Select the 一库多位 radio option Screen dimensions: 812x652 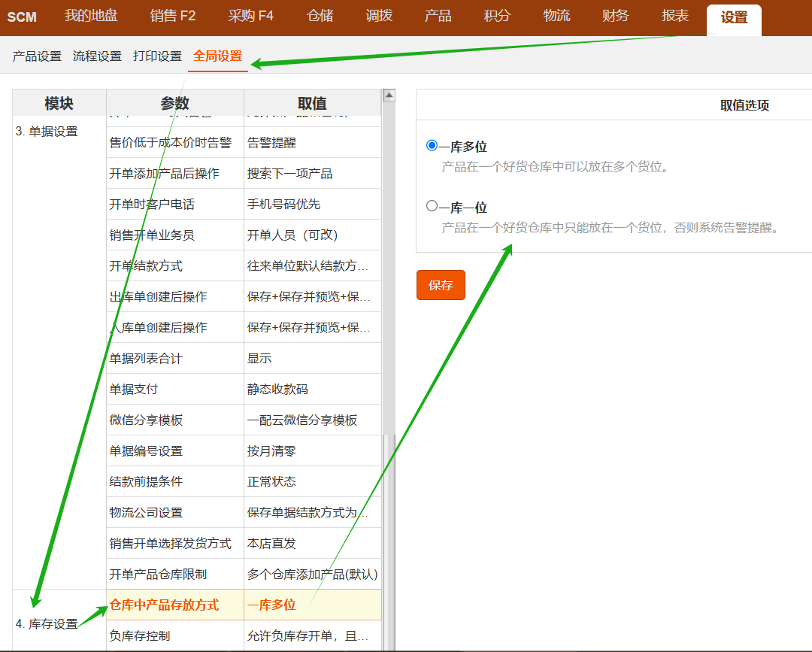(432, 146)
